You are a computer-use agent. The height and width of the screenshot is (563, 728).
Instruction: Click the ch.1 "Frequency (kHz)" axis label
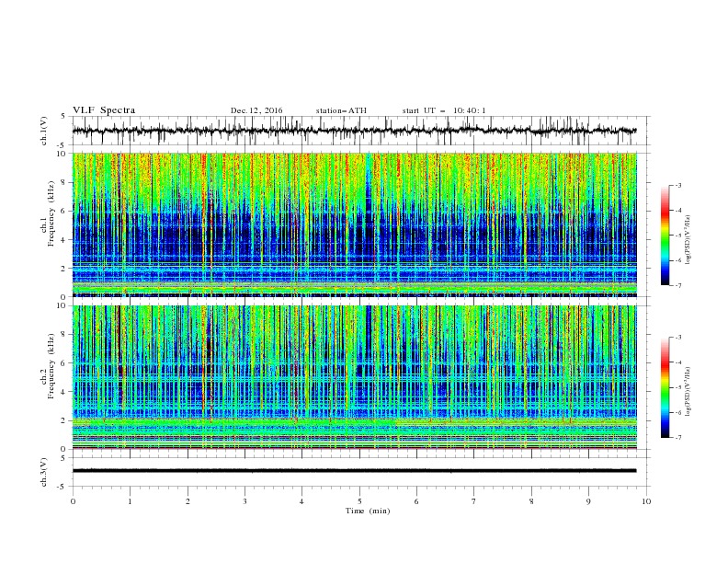tap(51, 215)
